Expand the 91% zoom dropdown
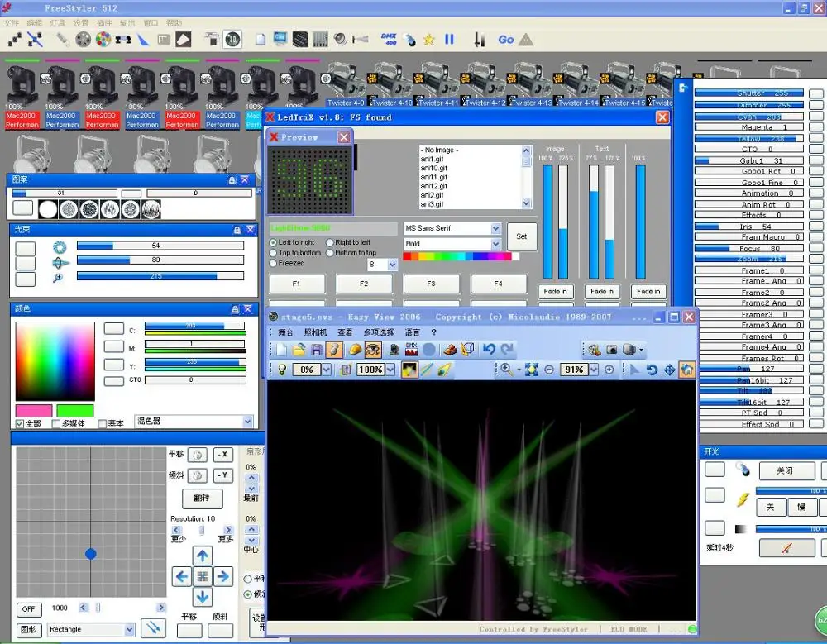This screenshot has height=644, width=827. (x=593, y=370)
